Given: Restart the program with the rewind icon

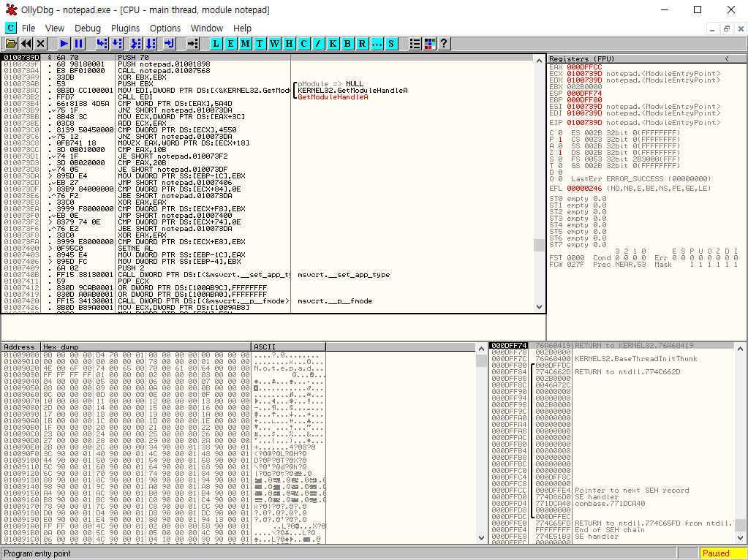Looking at the screenshot, I should 26,44.
